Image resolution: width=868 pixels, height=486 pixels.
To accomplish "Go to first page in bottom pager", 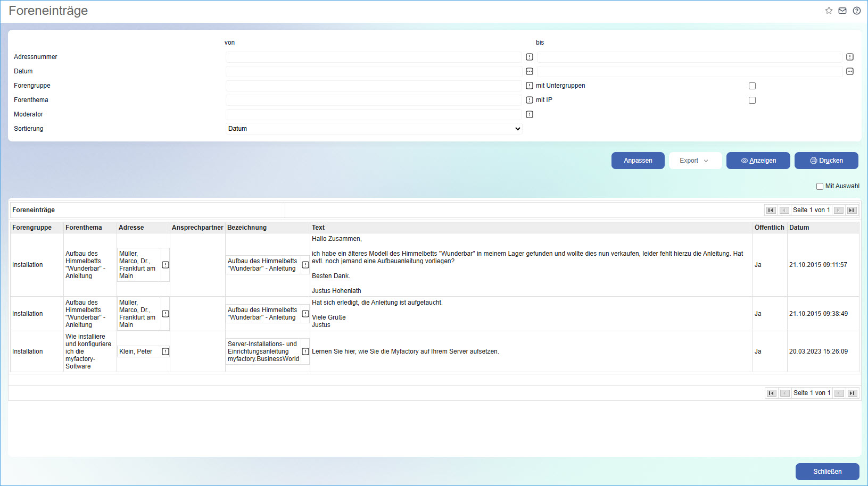I will (x=771, y=393).
